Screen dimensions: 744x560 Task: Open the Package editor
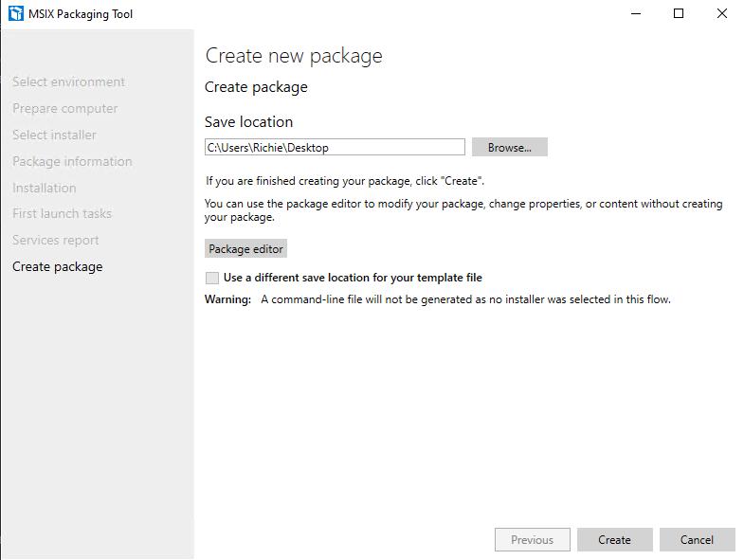point(245,248)
